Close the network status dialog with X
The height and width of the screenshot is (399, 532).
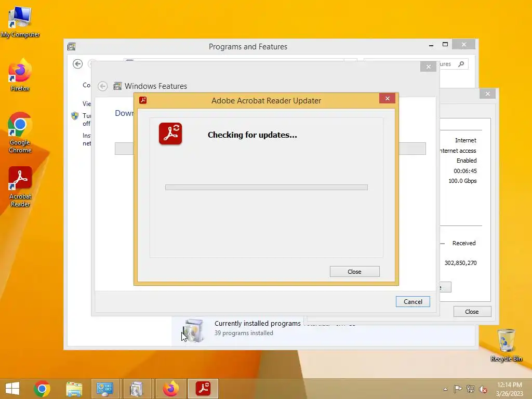[487, 94]
